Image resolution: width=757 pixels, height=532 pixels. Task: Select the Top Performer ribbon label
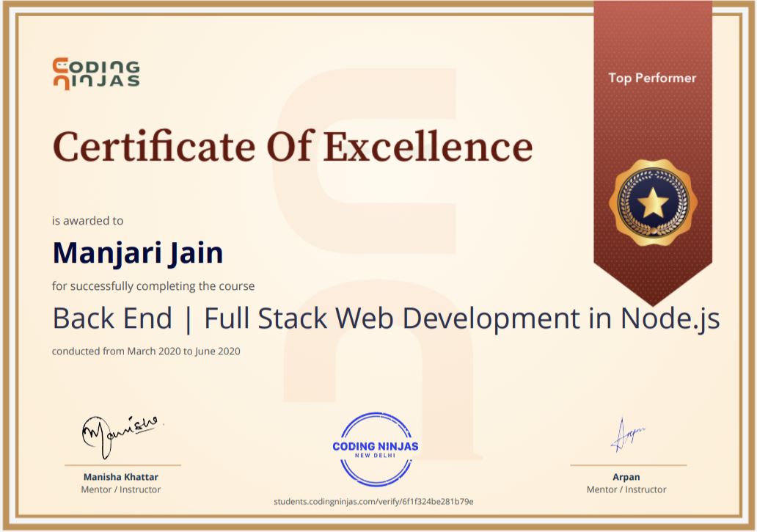[x=652, y=78]
